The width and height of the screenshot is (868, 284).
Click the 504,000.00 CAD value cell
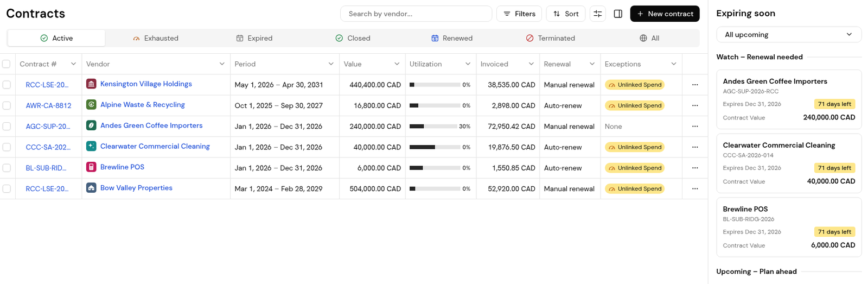[372, 188]
